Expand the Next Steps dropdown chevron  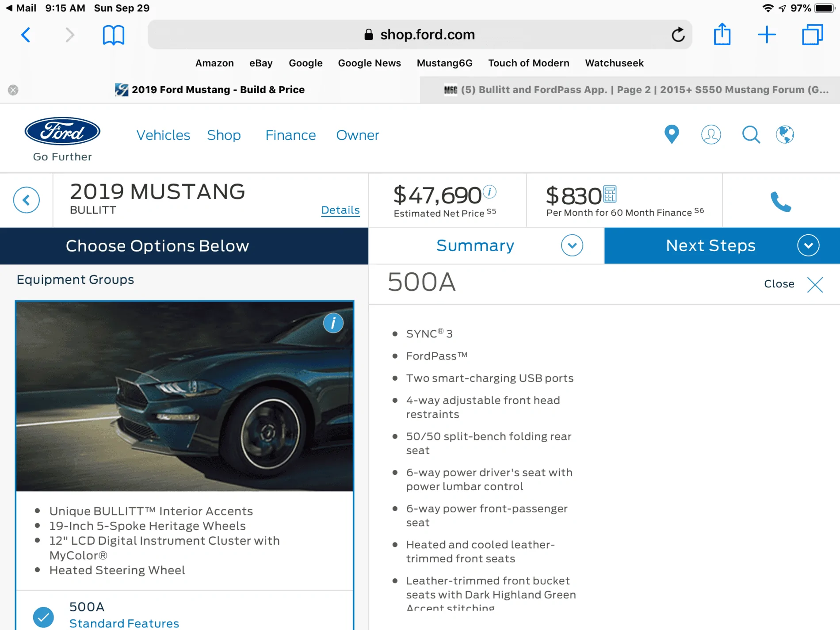tap(809, 245)
